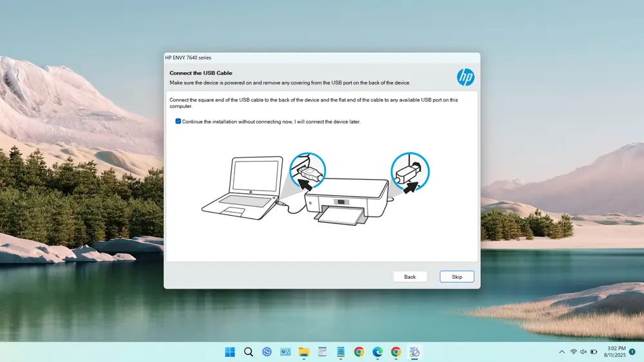Image resolution: width=644 pixels, height=362 pixels.
Task: Click the muted volume tray icon
Action: [x=583, y=352]
